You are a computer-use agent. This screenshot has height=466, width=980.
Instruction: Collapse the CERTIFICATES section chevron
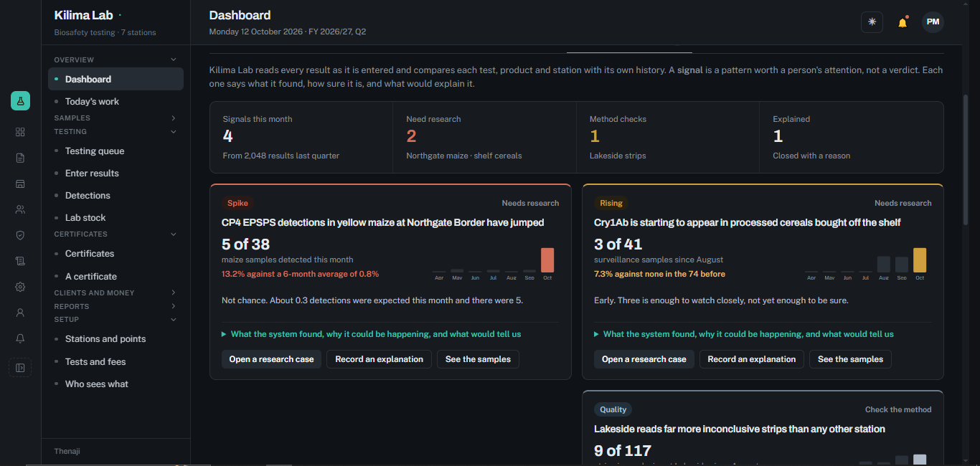point(173,234)
